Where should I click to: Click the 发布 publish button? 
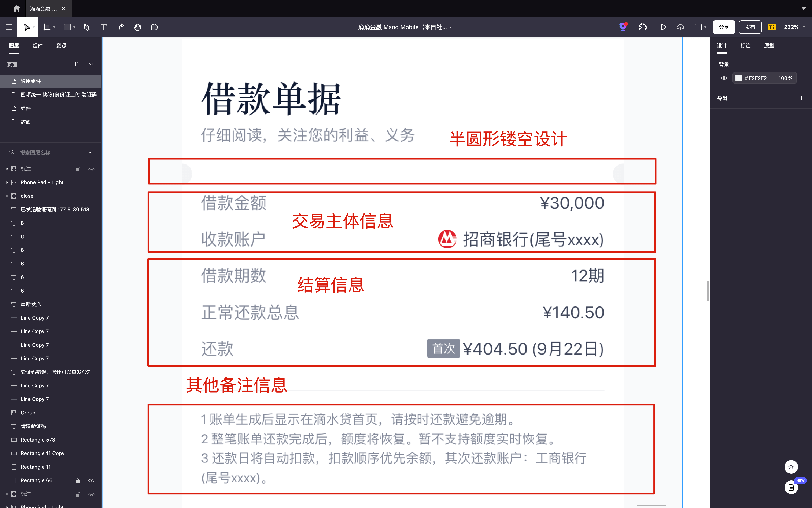pos(750,27)
